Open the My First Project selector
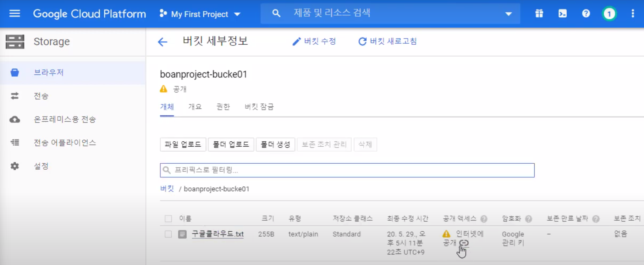644x265 pixels. (x=200, y=14)
